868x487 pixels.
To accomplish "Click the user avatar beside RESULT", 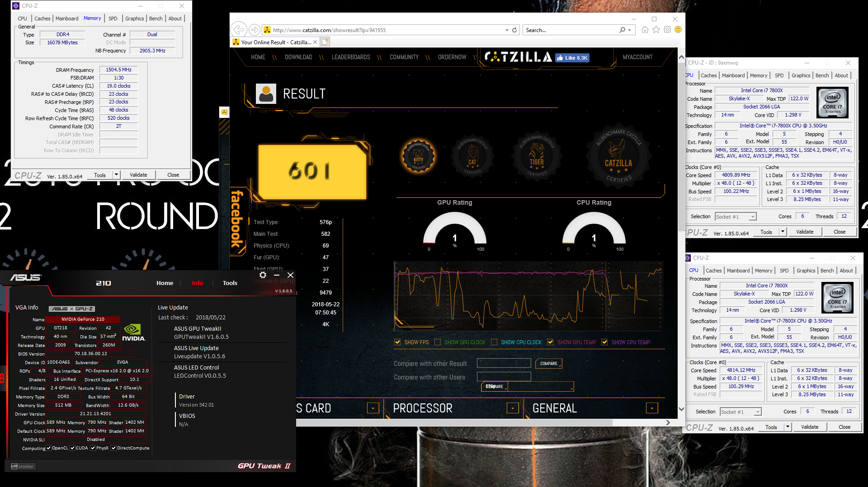I will [266, 94].
